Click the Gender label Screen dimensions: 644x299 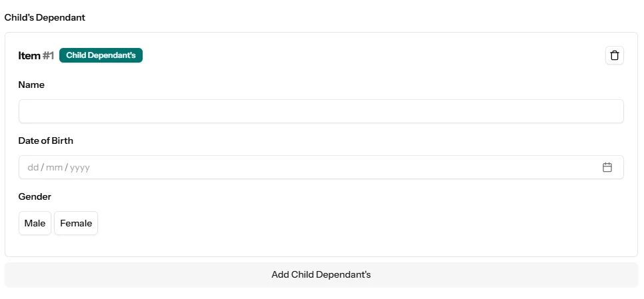pyautogui.click(x=35, y=196)
